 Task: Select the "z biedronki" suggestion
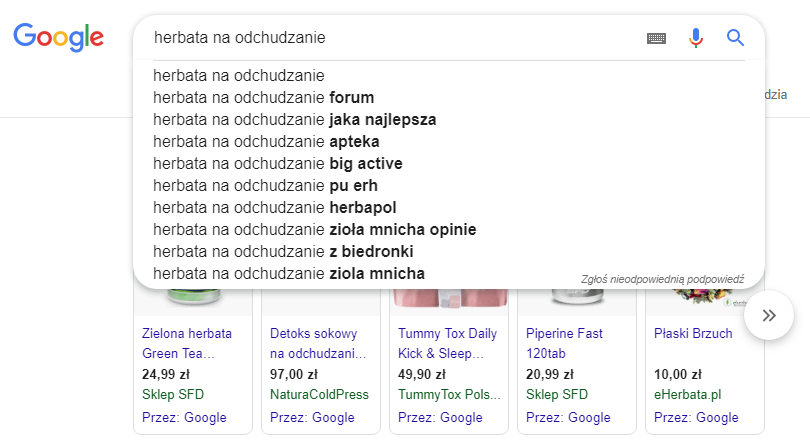click(x=283, y=252)
